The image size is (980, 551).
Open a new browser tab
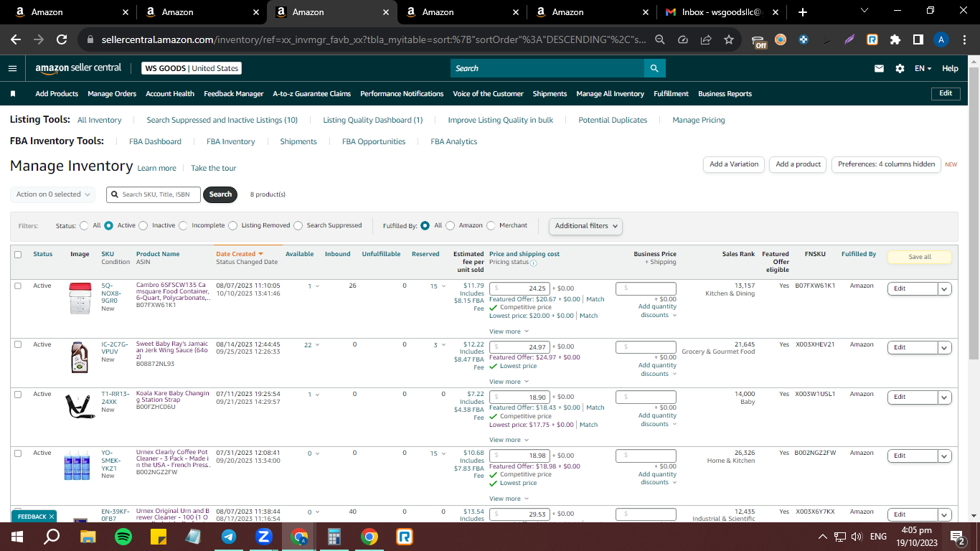tap(802, 12)
